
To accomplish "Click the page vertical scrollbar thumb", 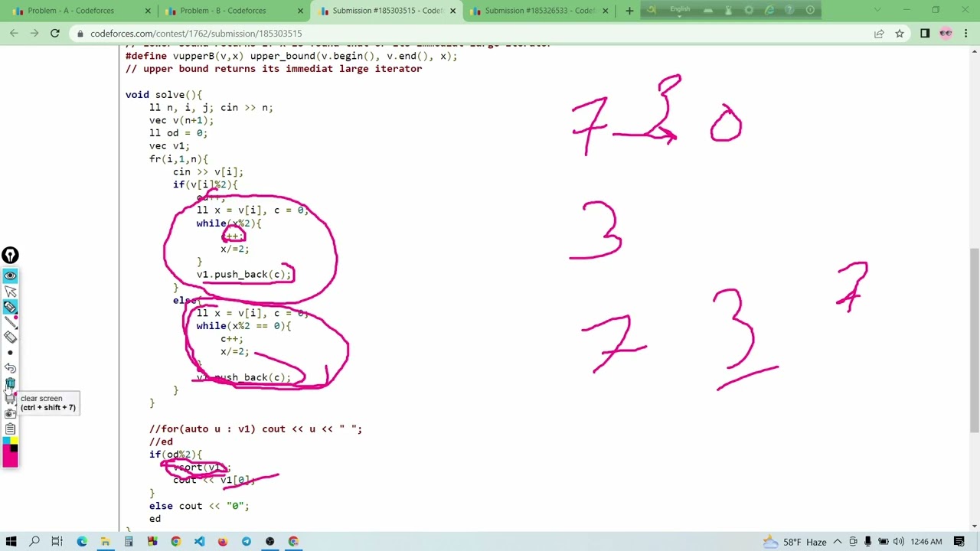I will coord(975,340).
